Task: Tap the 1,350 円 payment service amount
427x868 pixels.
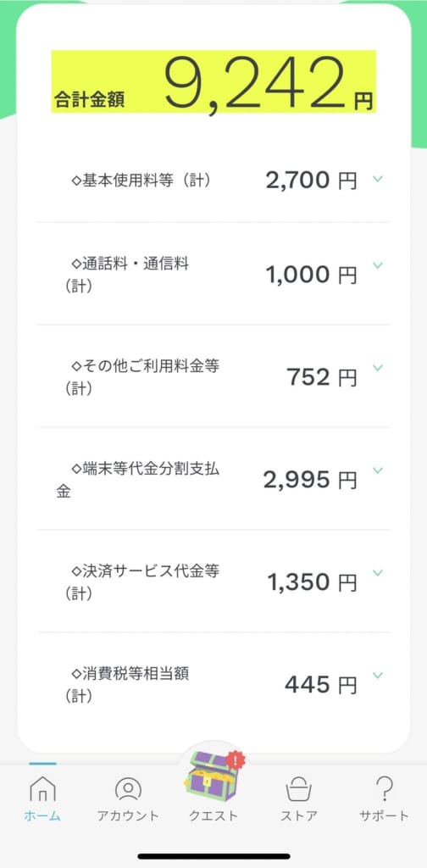Action: tap(313, 582)
